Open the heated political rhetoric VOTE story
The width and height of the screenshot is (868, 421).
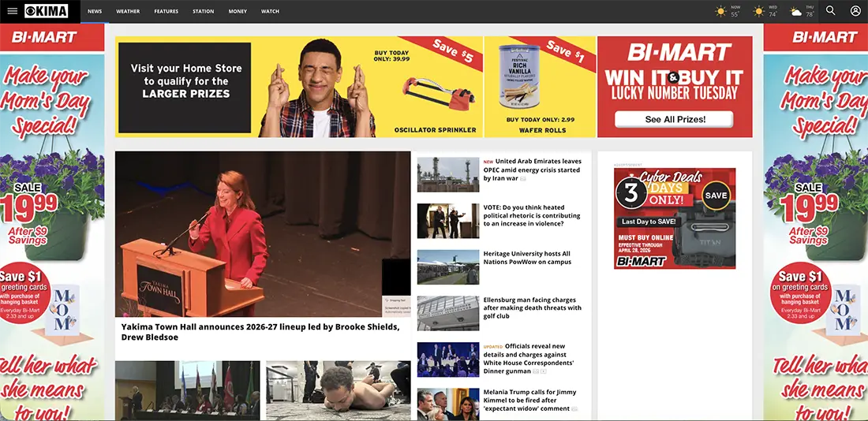click(532, 215)
